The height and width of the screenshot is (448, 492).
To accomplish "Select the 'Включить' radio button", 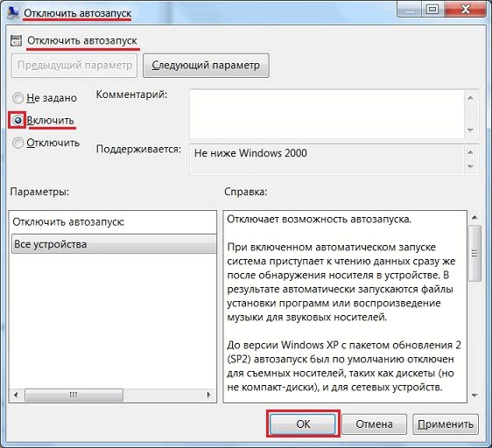I will click(18, 120).
